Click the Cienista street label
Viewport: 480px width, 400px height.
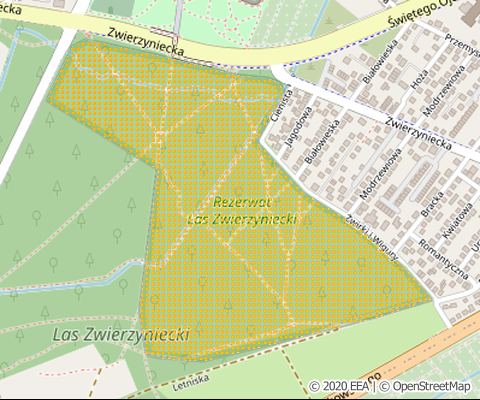click(282, 105)
